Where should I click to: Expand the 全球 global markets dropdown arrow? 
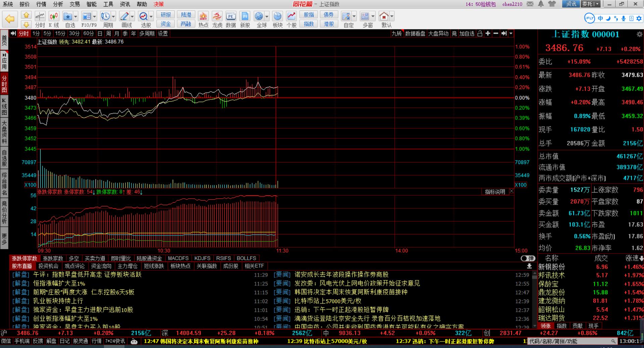(267, 16)
